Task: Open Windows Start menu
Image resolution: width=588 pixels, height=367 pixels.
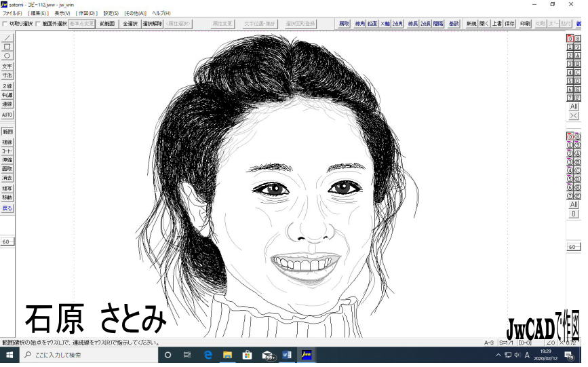Action: click(9, 355)
